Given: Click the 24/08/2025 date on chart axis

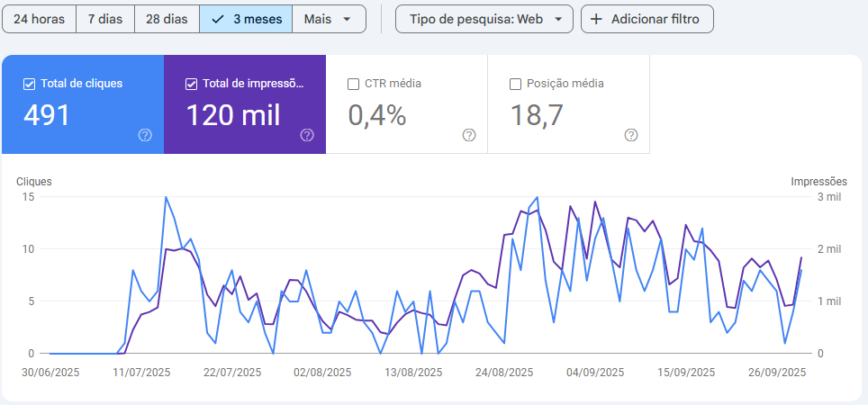Looking at the screenshot, I should [x=505, y=372].
